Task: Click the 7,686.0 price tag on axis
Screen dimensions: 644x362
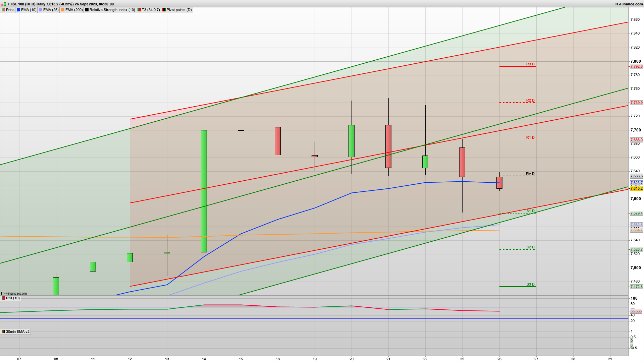Action: click(x=636, y=140)
